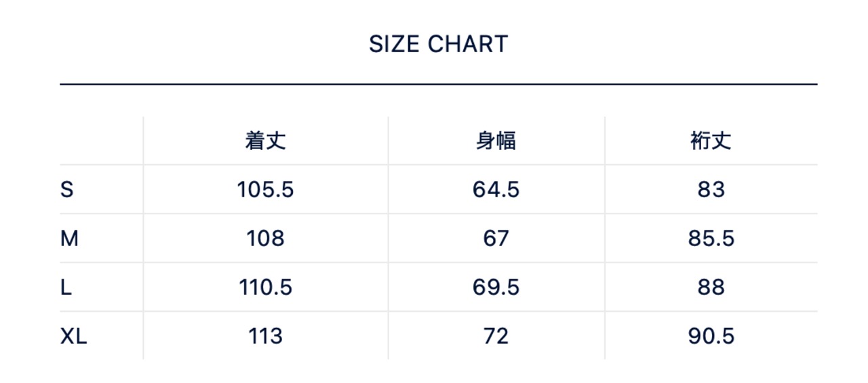Click the M size row label
Screen dimensions: 868x383
[69, 239]
